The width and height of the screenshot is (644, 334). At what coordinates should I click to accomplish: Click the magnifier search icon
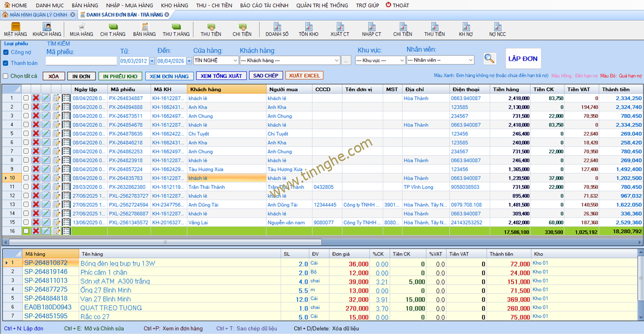(490, 59)
